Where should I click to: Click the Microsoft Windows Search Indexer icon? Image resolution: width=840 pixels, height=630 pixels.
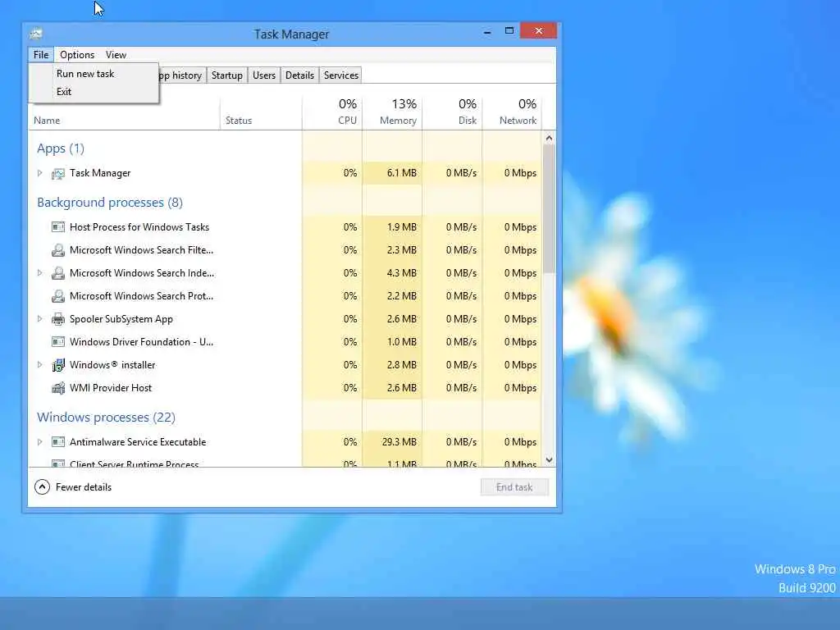point(58,273)
